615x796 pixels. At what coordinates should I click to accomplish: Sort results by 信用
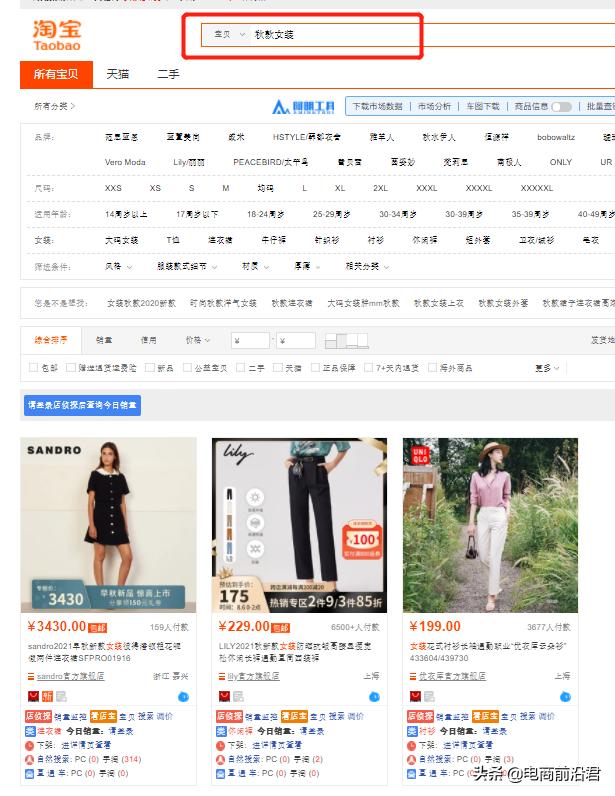(148, 340)
